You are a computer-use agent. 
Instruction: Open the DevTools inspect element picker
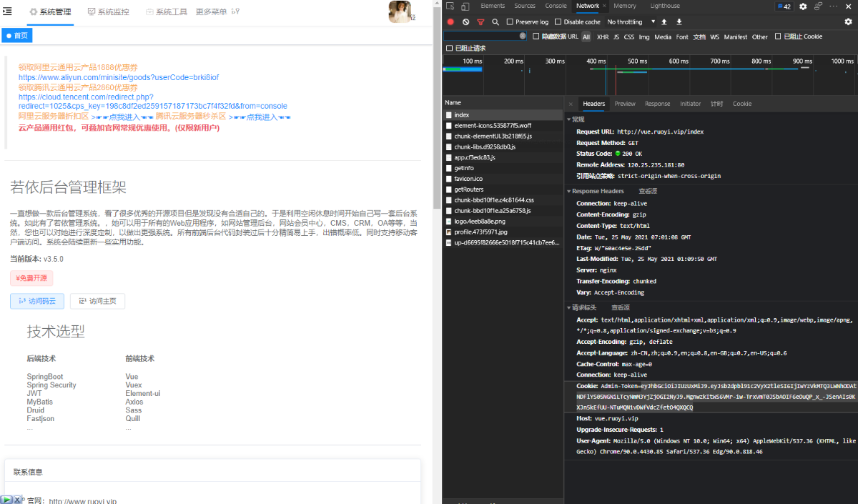point(450,6)
